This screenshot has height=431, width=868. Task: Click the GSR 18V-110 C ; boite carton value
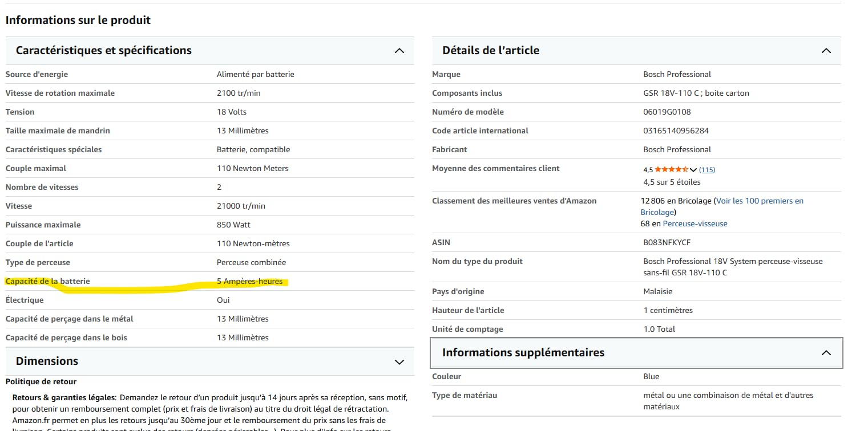696,93
